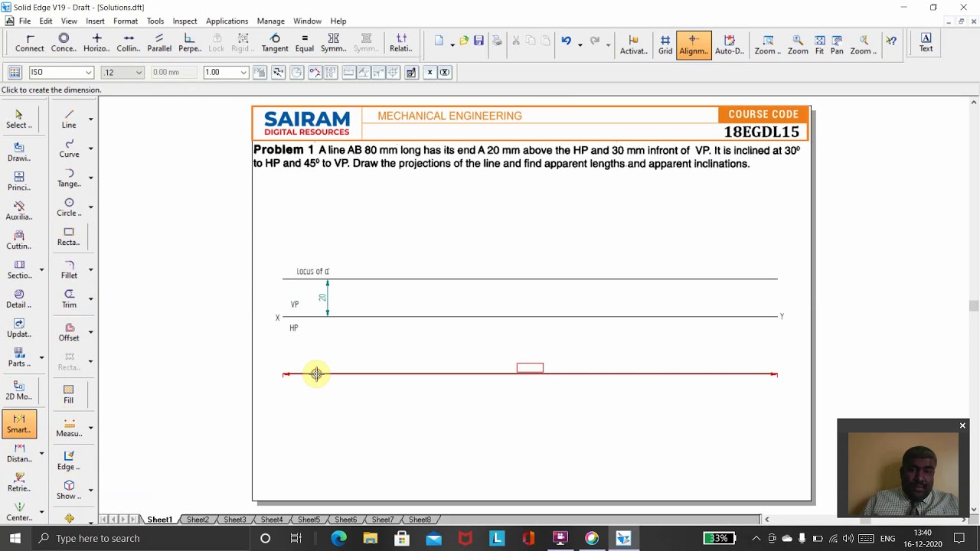
Task: Undo the last action
Action: pos(566,41)
